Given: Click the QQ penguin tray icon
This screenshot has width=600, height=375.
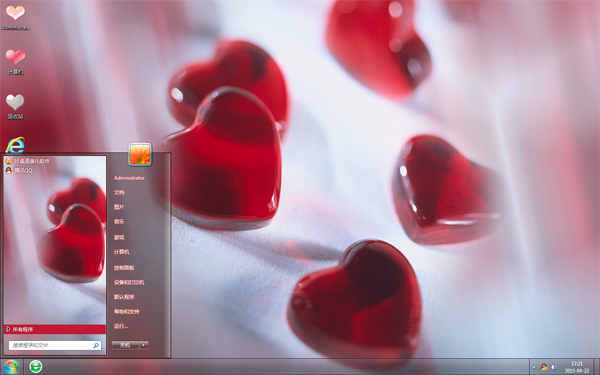Looking at the screenshot, I should coord(544,367).
